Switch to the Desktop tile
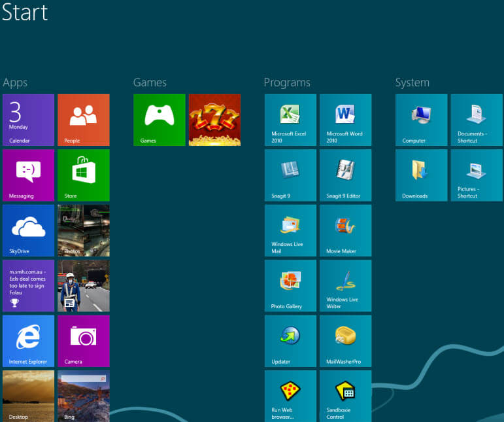This screenshot has width=504, height=422. point(28,396)
